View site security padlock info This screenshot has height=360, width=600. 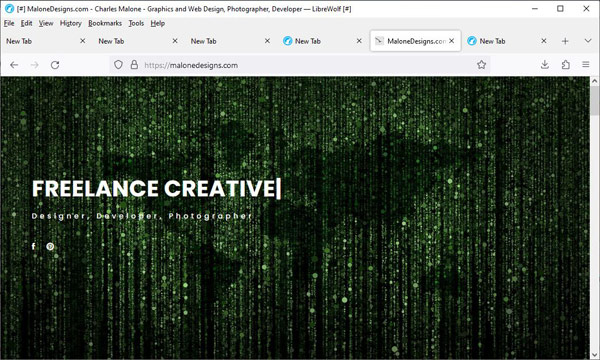pyautogui.click(x=134, y=65)
